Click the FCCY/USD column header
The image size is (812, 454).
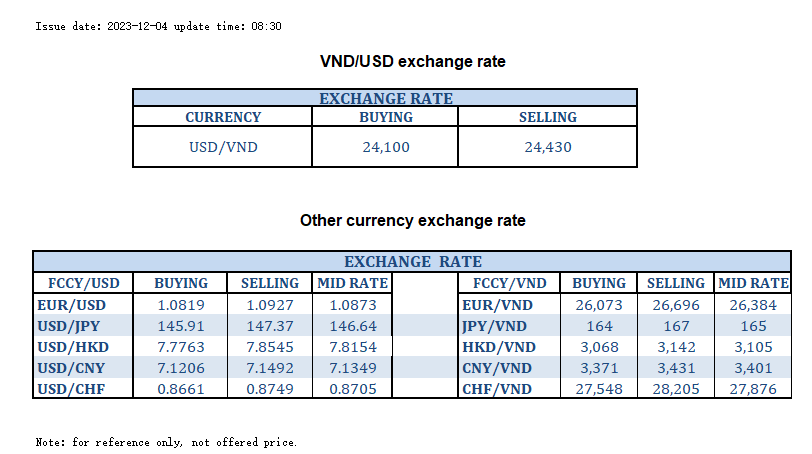pos(78,283)
